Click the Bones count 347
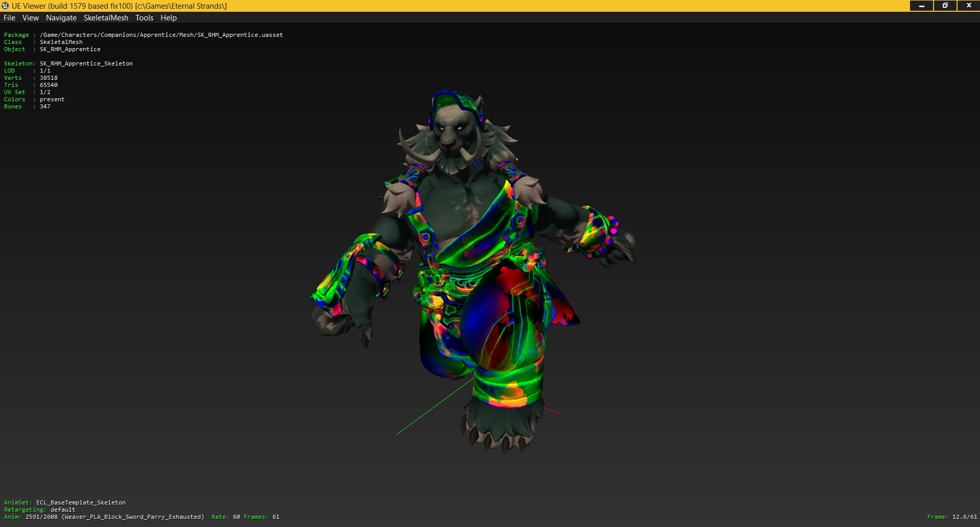The image size is (980, 527). (45, 106)
